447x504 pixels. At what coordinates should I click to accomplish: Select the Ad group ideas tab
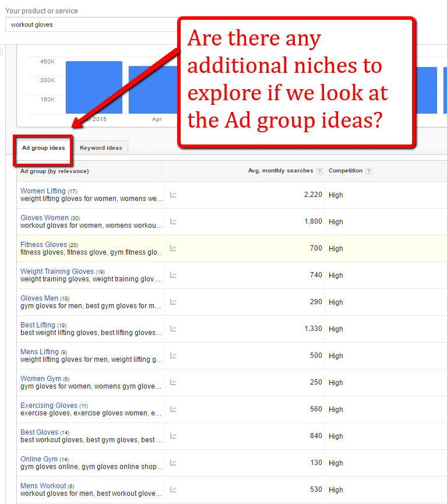(x=43, y=148)
